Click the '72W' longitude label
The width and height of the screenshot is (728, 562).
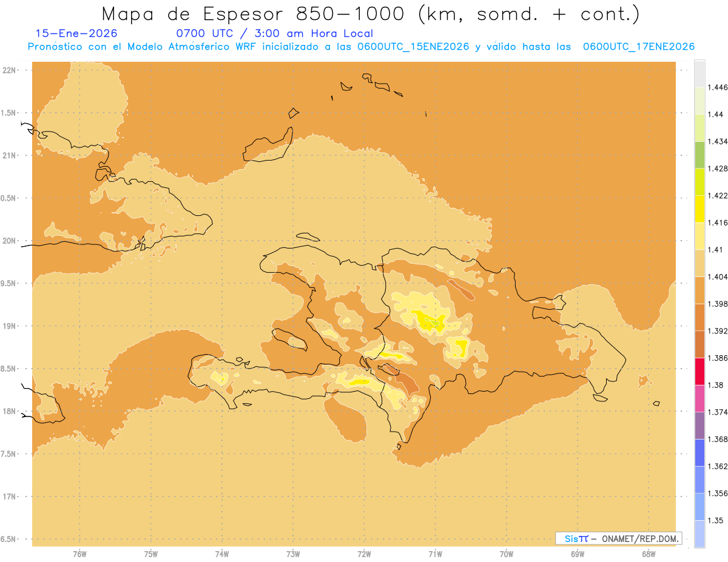[x=364, y=554]
